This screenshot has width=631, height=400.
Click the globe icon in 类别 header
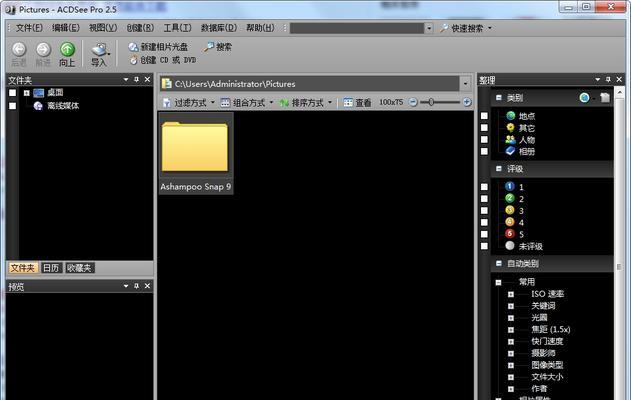[584, 97]
